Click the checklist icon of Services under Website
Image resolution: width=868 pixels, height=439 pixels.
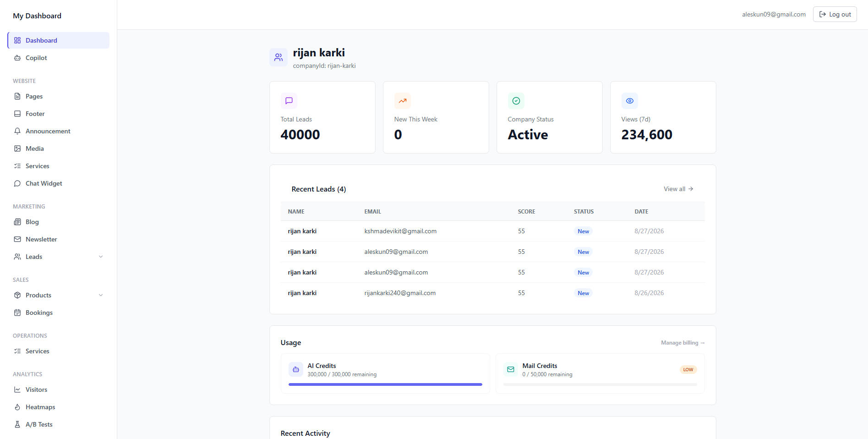click(x=17, y=166)
